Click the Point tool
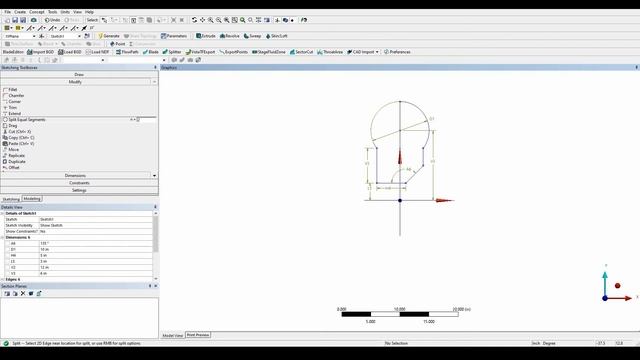The image size is (640, 360). (118, 44)
